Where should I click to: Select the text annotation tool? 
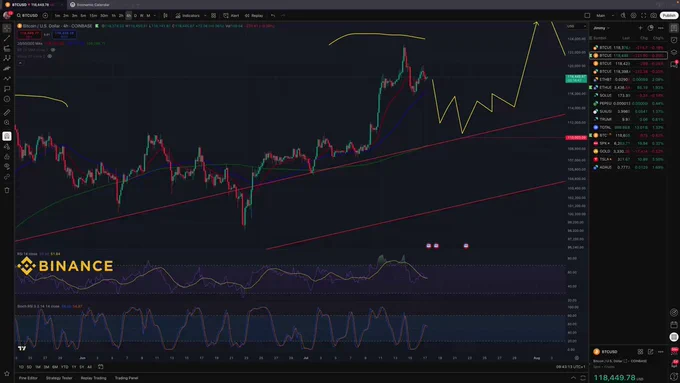tap(7, 89)
